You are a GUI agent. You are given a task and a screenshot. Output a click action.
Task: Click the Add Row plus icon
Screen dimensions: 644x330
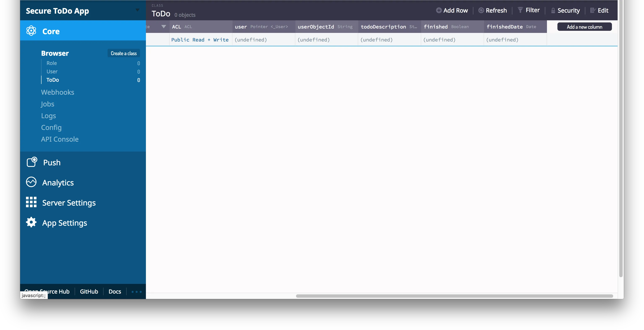pos(439,10)
